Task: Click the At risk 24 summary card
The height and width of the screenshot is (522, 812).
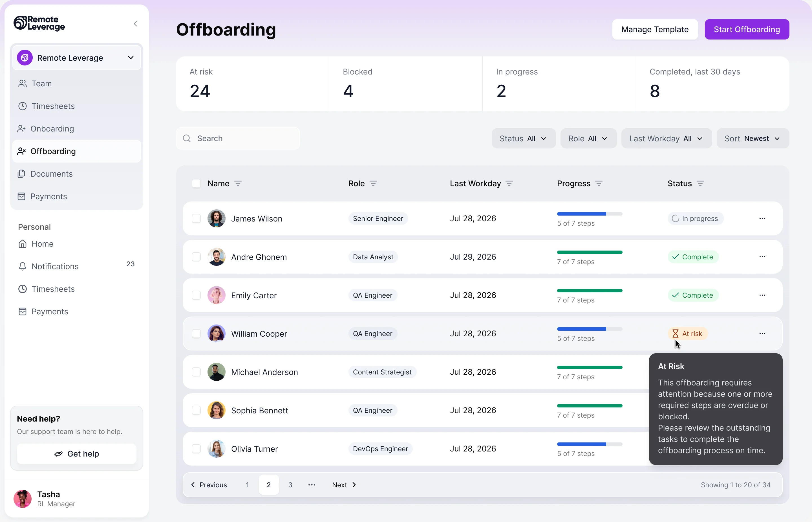Action: [x=252, y=84]
